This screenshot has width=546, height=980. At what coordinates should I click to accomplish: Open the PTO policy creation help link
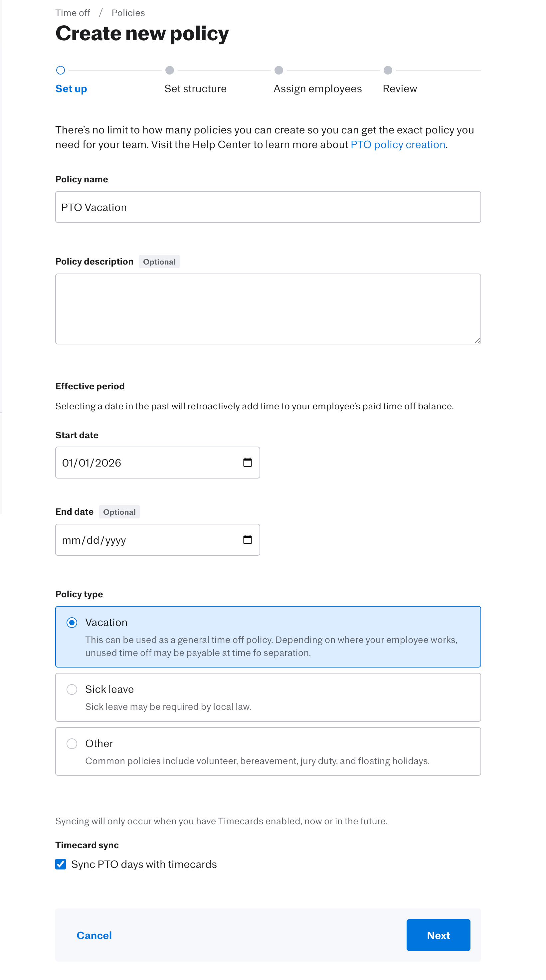point(398,144)
